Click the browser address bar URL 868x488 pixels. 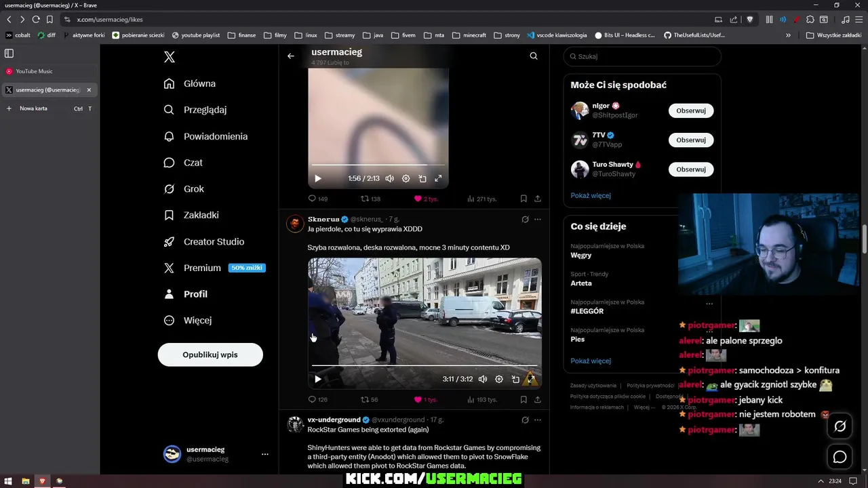pos(110,20)
